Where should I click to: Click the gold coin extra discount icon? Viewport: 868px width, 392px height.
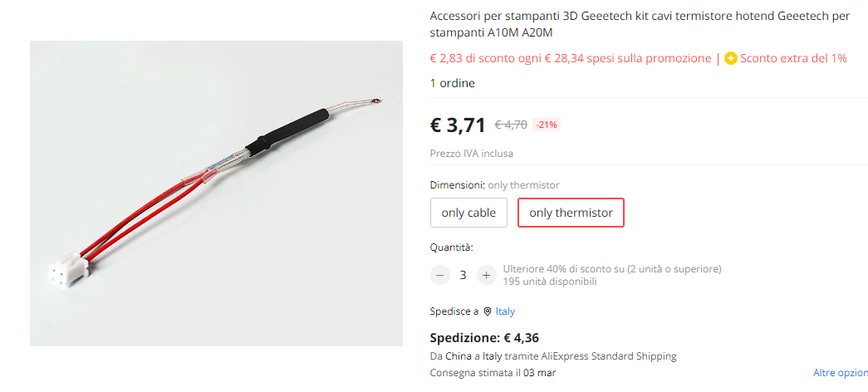(731, 59)
